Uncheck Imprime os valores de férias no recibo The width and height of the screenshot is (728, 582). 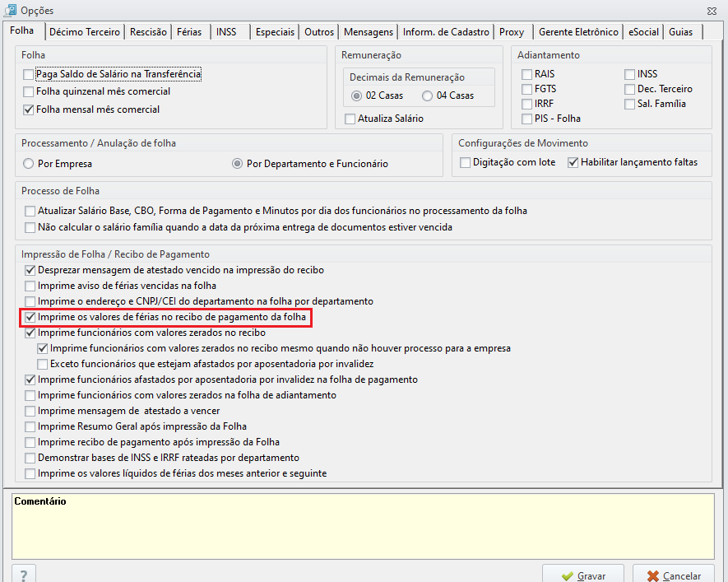(x=30, y=317)
